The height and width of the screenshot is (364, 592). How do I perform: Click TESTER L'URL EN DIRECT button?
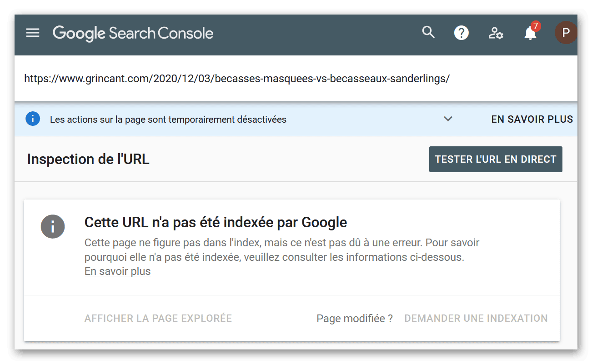pos(496,159)
